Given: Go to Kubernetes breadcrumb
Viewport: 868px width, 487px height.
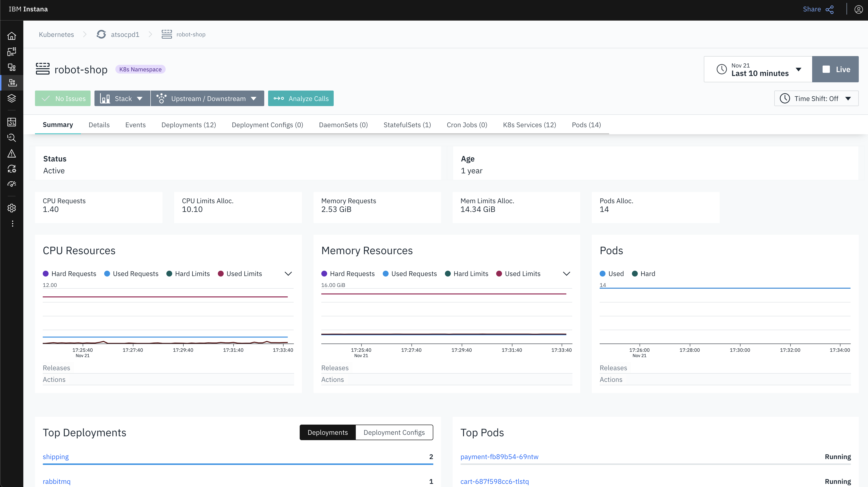Looking at the screenshot, I should pos(56,34).
